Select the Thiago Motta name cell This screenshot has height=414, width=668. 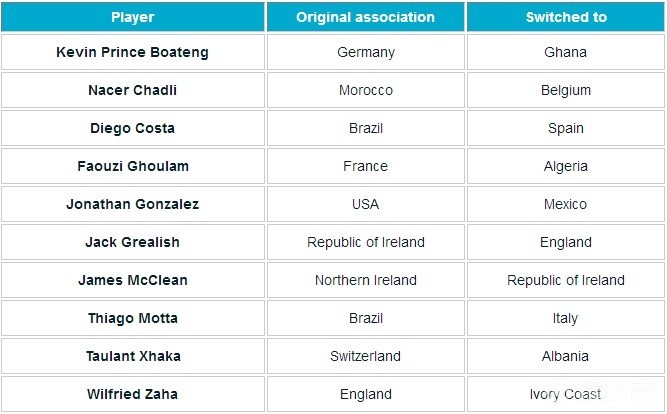[x=133, y=318]
